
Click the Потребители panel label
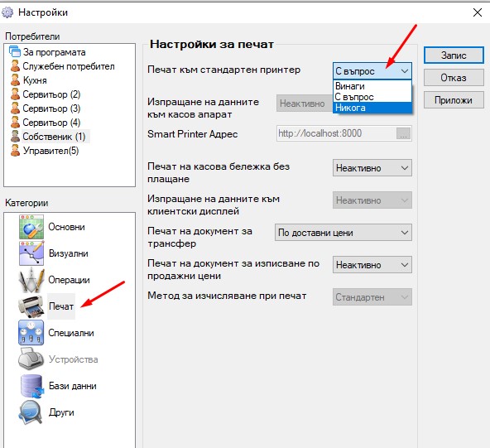[x=32, y=36]
